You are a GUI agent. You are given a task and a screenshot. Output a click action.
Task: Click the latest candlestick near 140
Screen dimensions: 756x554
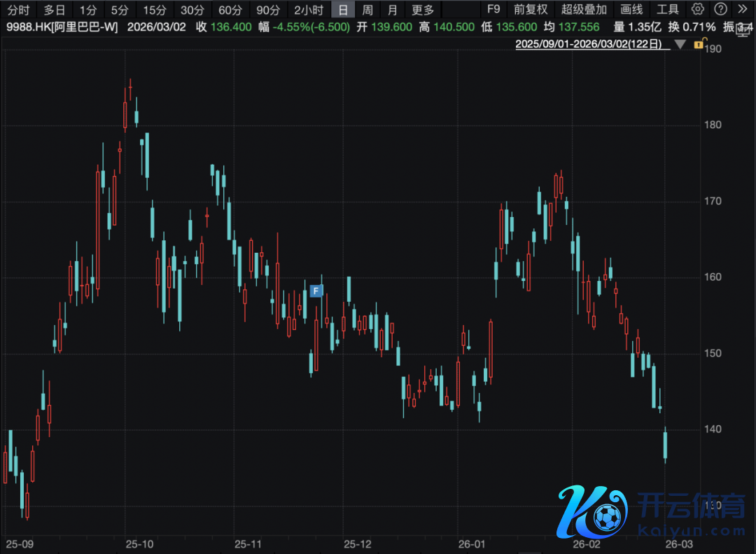coord(665,445)
